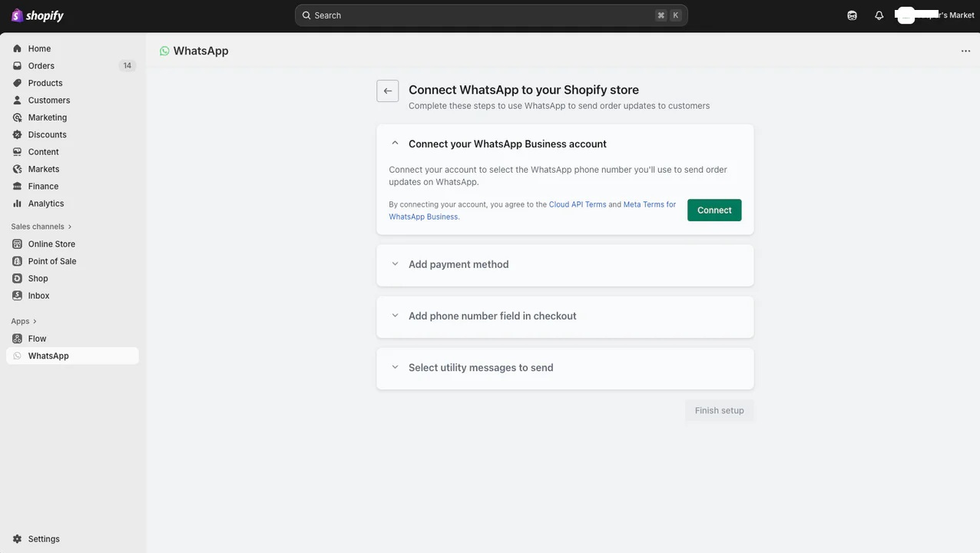Open Products in the sidebar
The image size is (980, 553).
pos(72,83)
